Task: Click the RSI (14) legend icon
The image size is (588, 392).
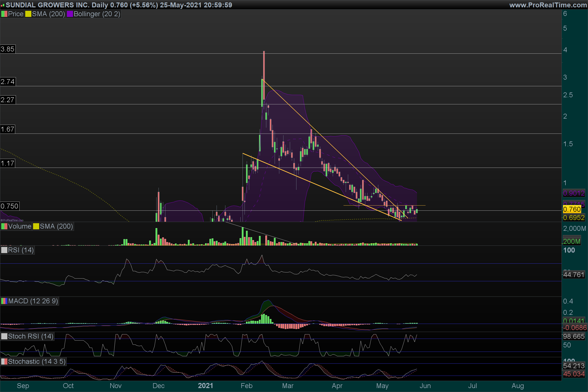Action: 4,250
